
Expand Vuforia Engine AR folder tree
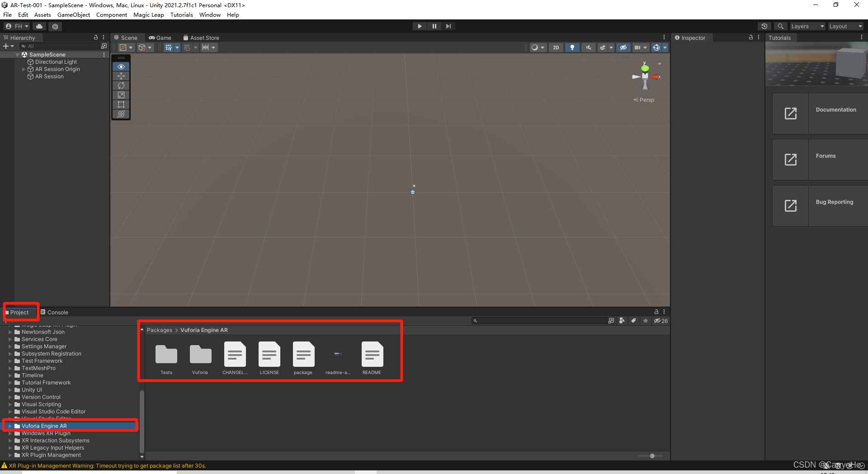point(10,426)
